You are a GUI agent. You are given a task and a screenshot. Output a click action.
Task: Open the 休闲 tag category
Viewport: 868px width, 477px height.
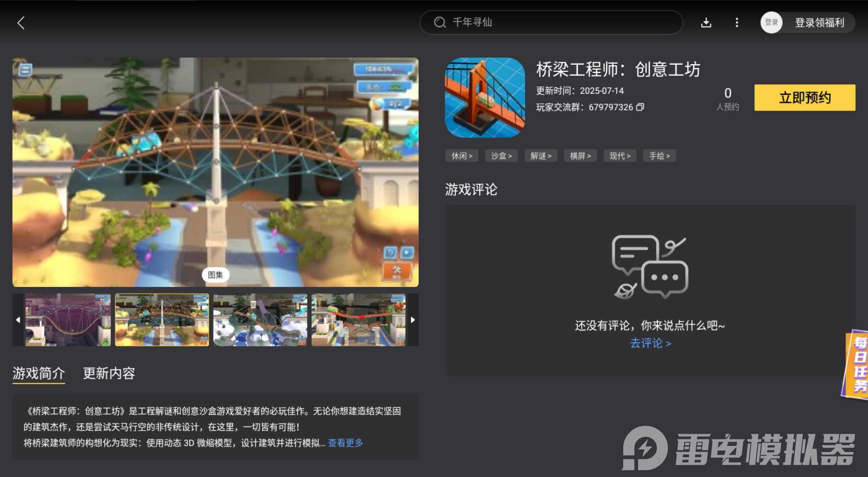462,156
